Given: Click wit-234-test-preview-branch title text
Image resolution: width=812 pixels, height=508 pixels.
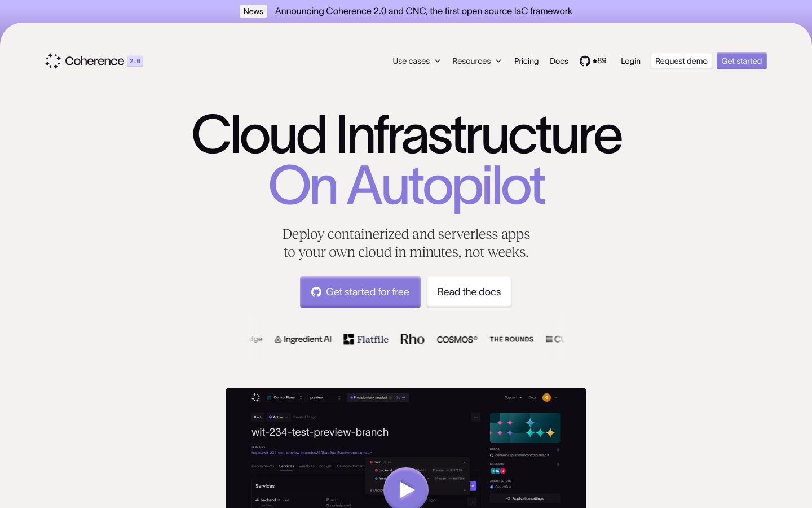Looking at the screenshot, I should point(320,432).
